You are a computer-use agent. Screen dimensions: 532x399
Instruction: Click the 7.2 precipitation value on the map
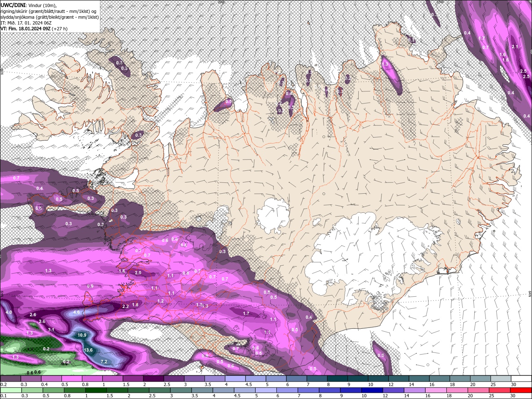pos(104,362)
